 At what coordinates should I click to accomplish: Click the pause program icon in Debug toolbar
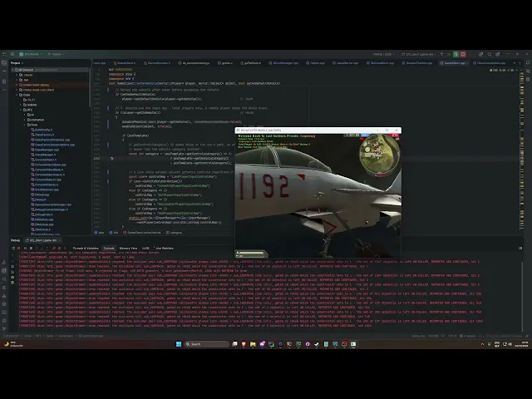pyautogui.click(x=31, y=249)
